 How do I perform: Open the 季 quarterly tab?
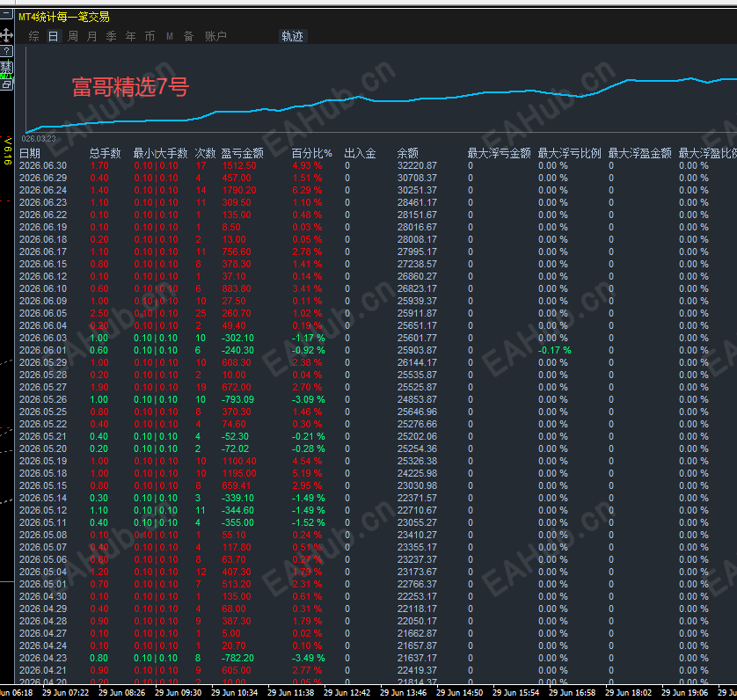(112, 36)
